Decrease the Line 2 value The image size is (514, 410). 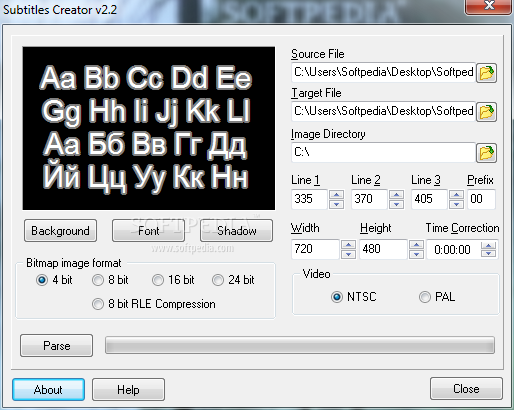(396, 204)
